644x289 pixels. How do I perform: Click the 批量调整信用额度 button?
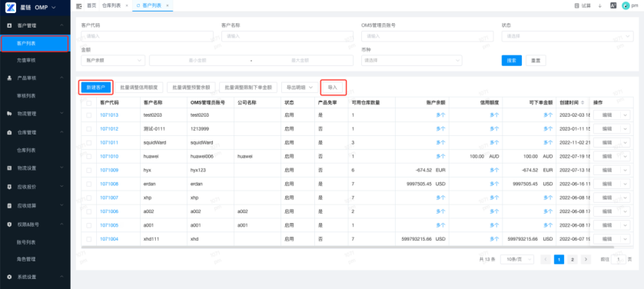(x=139, y=88)
